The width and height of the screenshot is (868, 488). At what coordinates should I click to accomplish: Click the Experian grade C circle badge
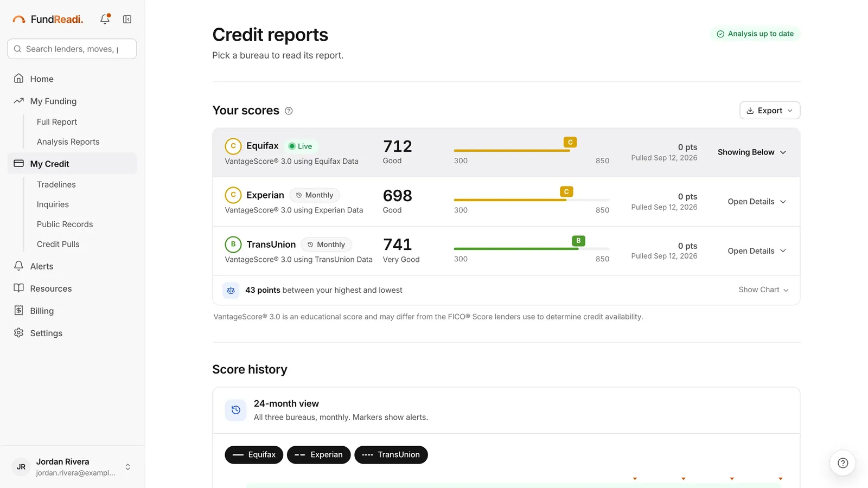click(233, 195)
